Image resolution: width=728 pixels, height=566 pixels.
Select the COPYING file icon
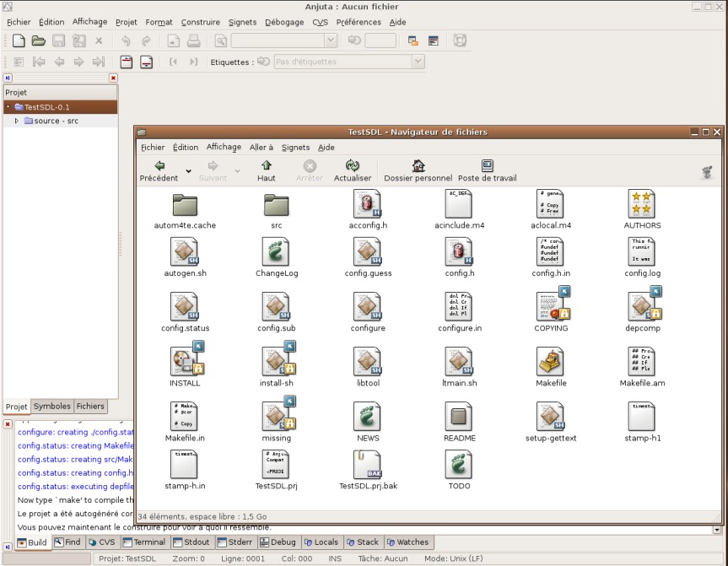[x=553, y=304]
